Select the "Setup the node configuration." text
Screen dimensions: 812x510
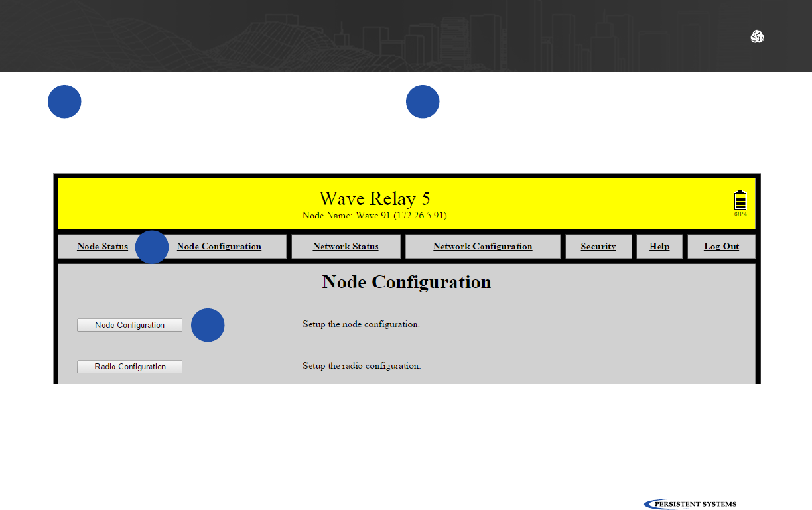[x=361, y=325]
